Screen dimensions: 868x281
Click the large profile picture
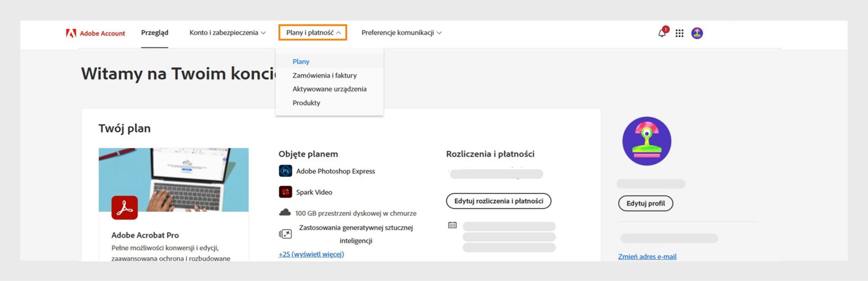pyautogui.click(x=647, y=141)
